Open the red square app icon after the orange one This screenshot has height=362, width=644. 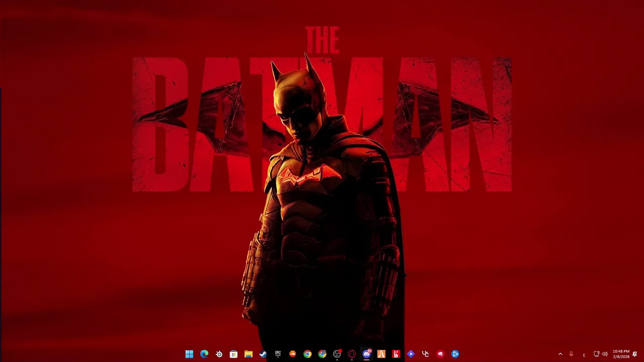click(x=396, y=354)
